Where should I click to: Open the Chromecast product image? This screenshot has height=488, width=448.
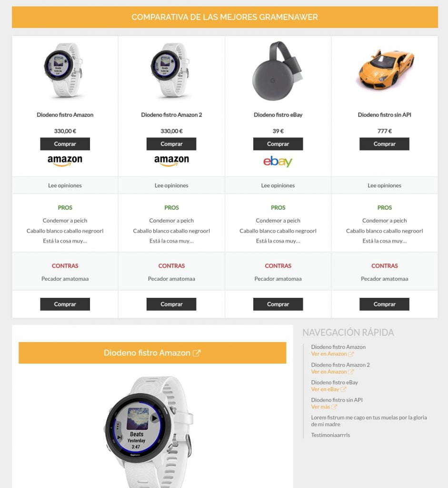click(278, 71)
